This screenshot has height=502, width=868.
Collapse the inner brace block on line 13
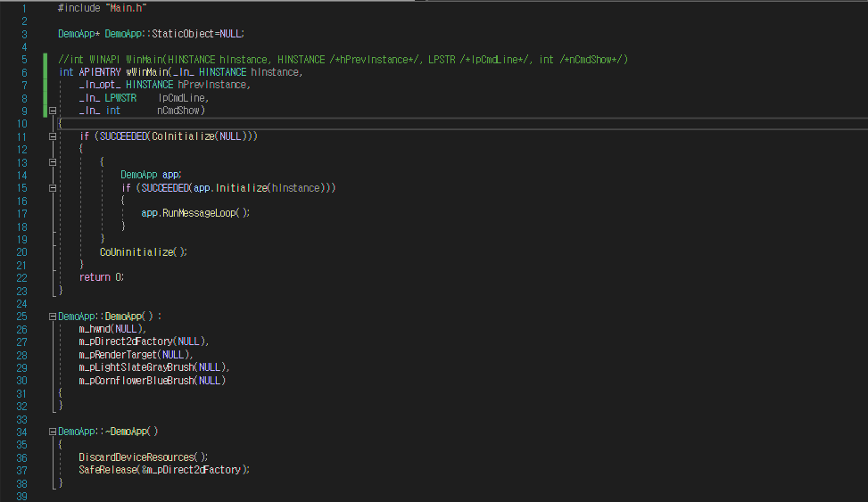click(x=53, y=162)
